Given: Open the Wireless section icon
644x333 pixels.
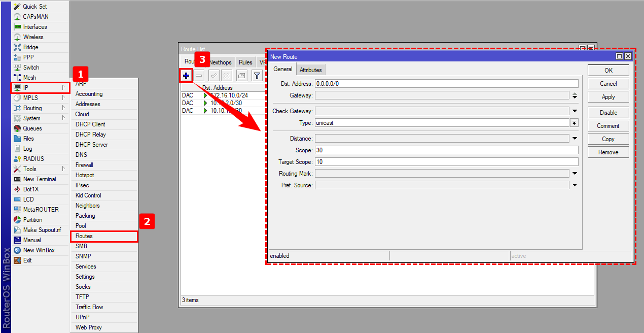Looking at the screenshot, I should click(18, 37).
